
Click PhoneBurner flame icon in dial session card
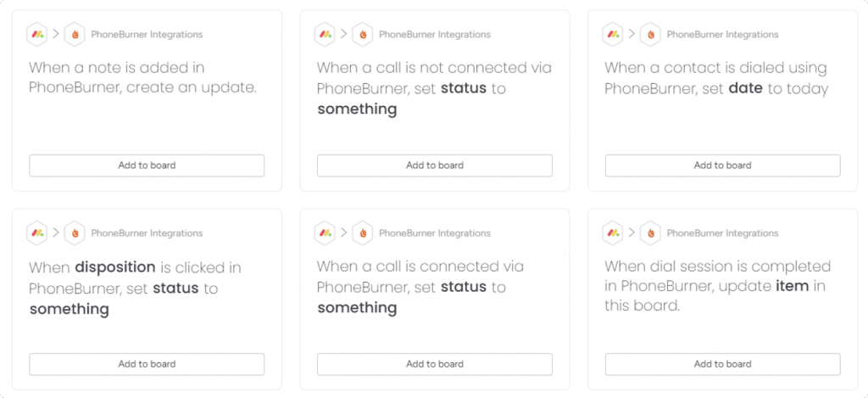pos(650,233)
